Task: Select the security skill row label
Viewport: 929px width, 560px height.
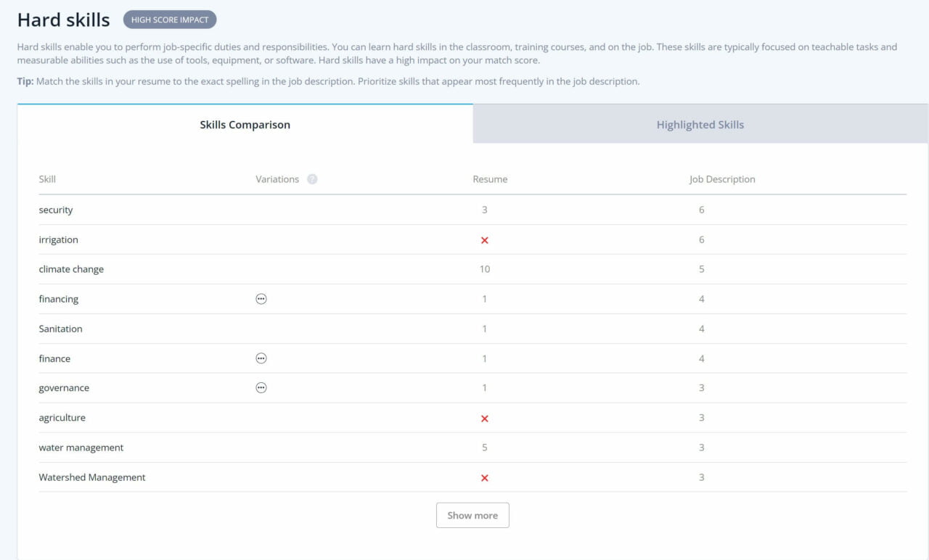Action: tap(56, 210)
